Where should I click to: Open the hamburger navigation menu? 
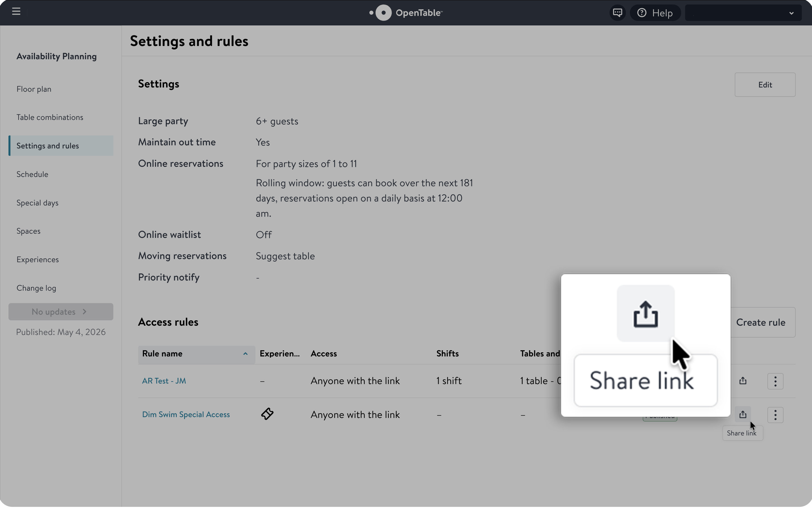click(16, 11)
